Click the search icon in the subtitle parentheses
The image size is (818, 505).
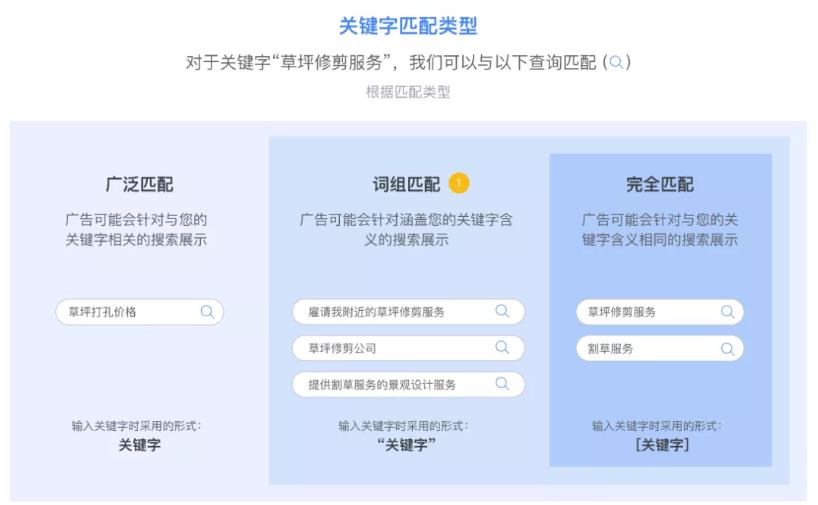coord(616,62)
